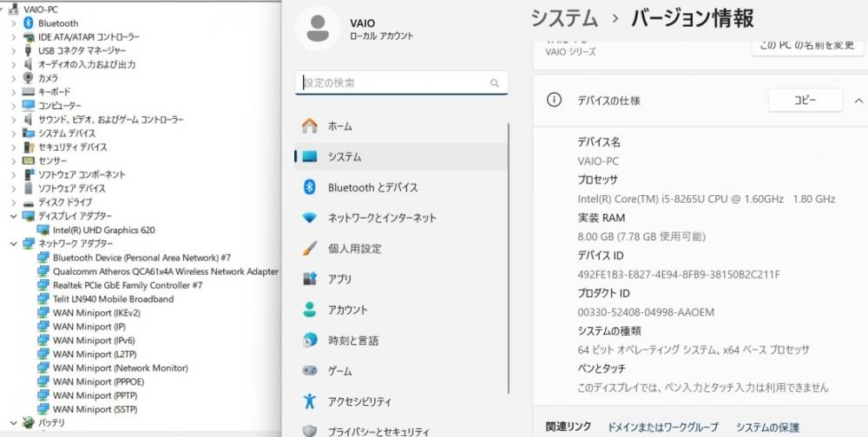Image resolution: width=868 pixels, height=437 pixels.
Task: Select WAN Miniport (L2TP) entry
Action: pyautogui.click(x=94, y=354)
